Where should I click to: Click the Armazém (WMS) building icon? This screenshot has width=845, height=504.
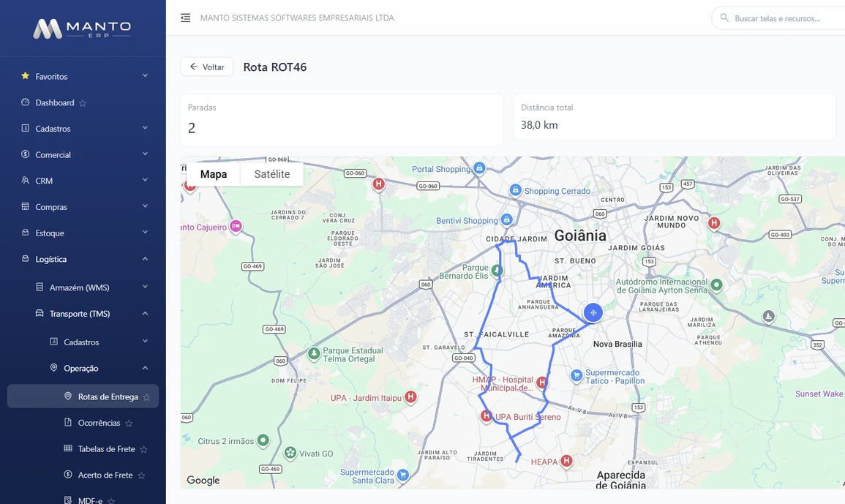click(x=40, y=287)
